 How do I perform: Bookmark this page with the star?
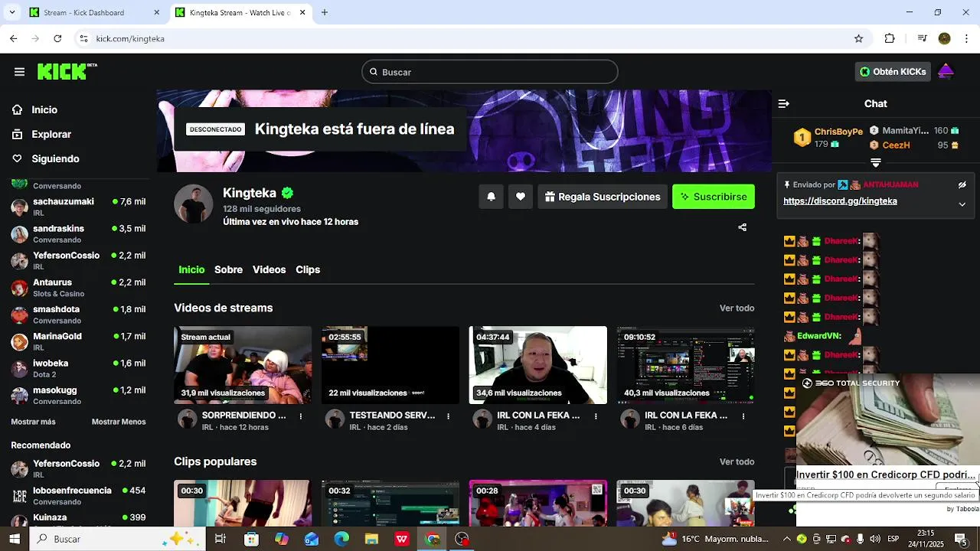tap(858, 38)
